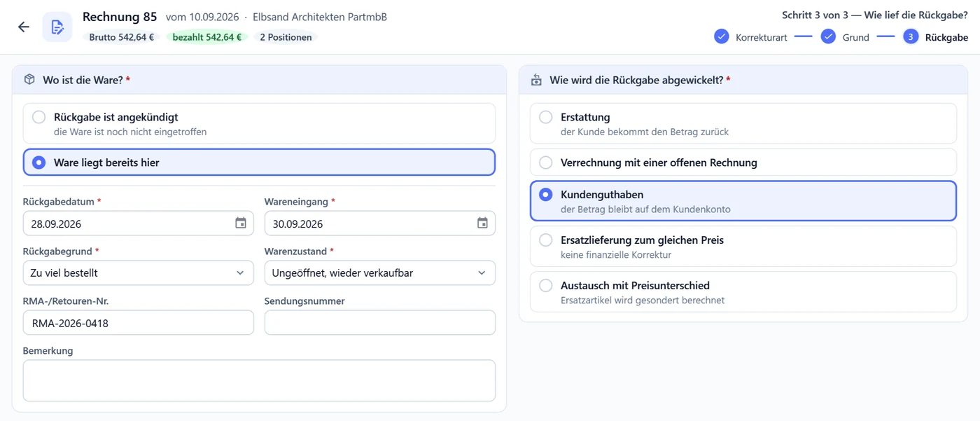Click 'Schritt 3 von 3 — Wie lief die Rückgabe?' text
Image resolution: width=980 pixels, height=421 pixels.
875,15
